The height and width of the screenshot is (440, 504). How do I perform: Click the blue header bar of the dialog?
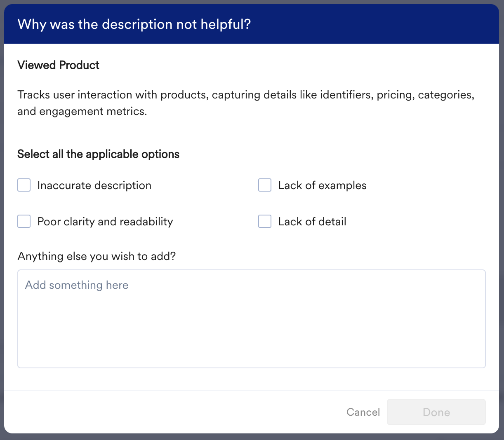[371, 24]
